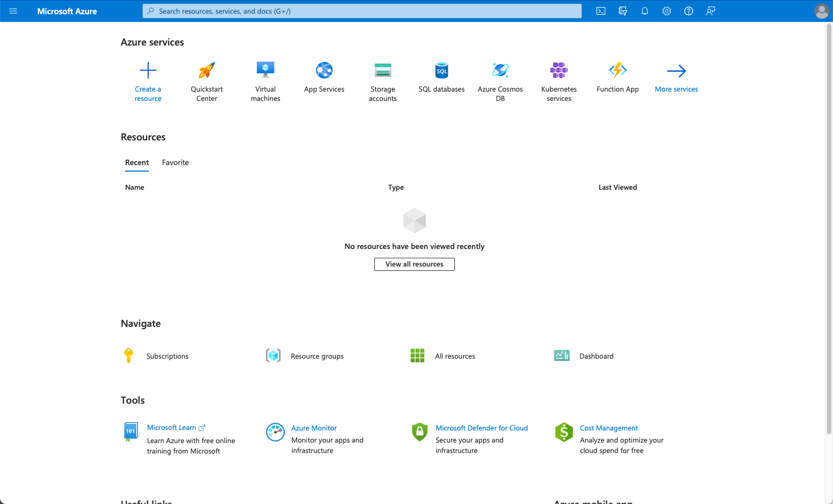Image resolution: width=833 pixels, height=504 pixels.
Task: Open the More services link
Action: (676, 89)
